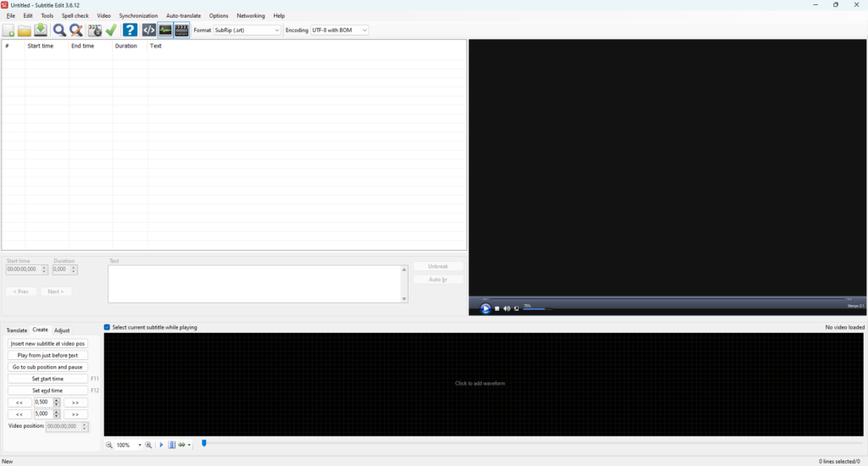This screenshot has height=466, width=868.
Task: Open the Auto-translate menu
Action: pos(183,16)
